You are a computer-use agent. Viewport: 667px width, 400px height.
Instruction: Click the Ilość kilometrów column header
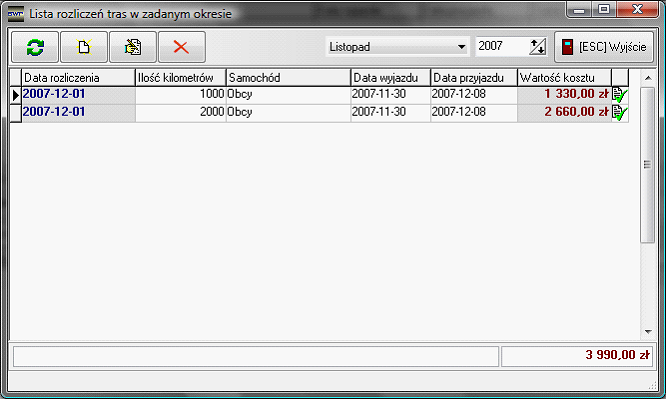(x=180, y=78)
